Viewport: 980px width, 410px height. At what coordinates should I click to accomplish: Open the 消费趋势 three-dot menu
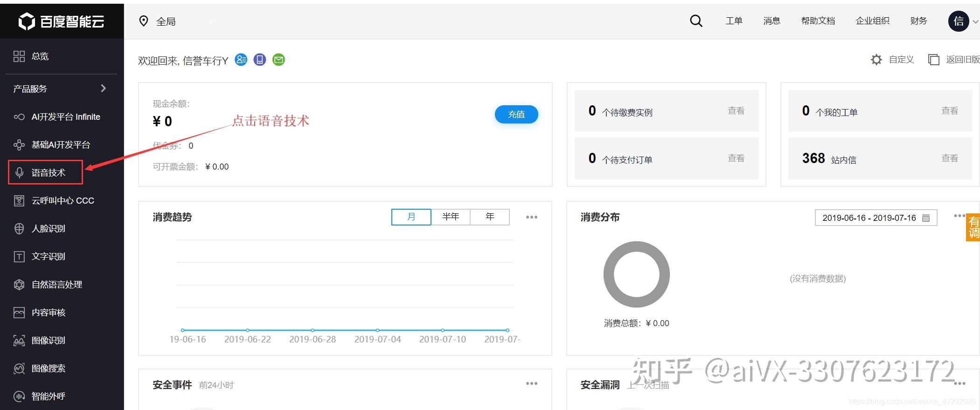point(532,217)
